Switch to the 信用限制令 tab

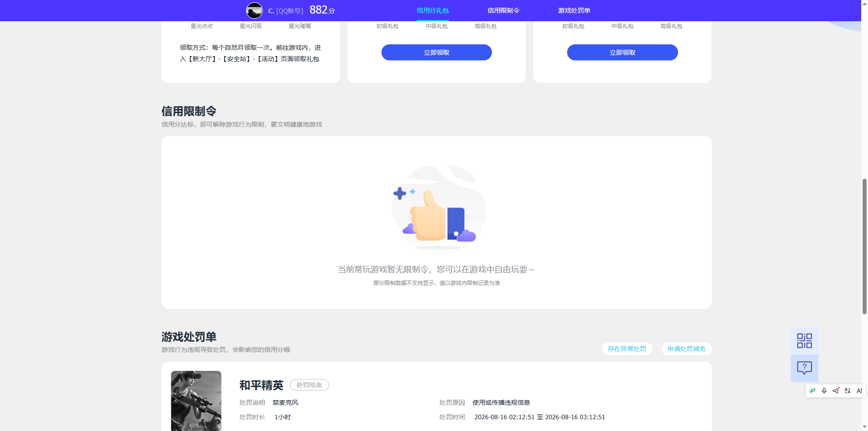click(503, 10)
